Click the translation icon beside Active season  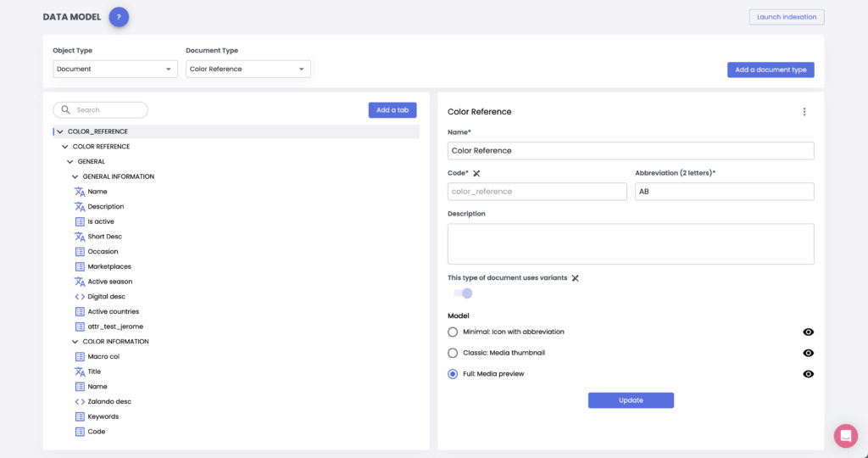click(80, 282)
